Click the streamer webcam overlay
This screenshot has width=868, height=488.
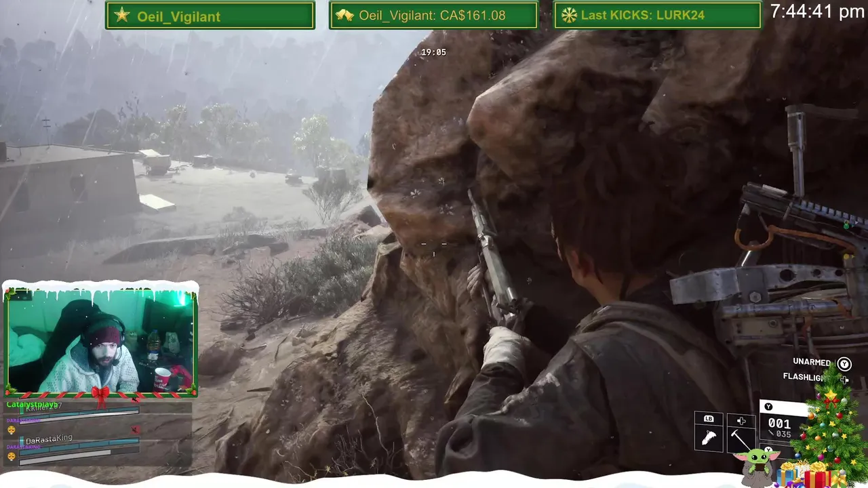(x=100, y=340)
